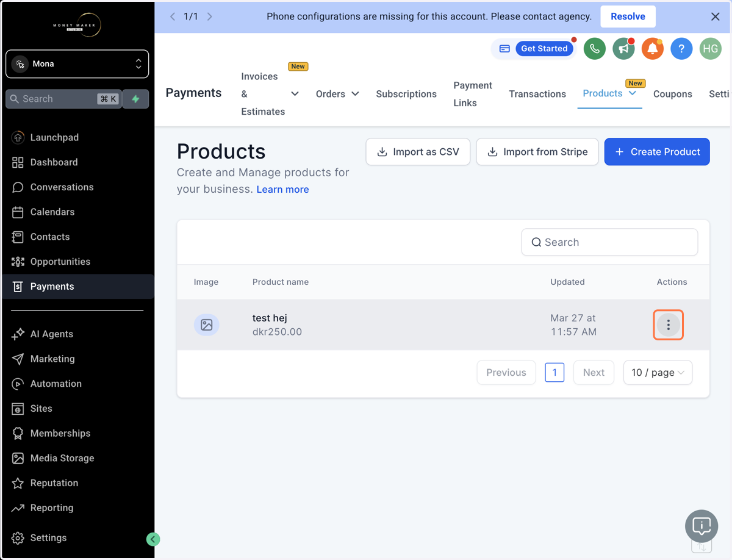Focus the sidebar Search box
The height and width of the screenshot is (560, 732).
tap(64, 99)
